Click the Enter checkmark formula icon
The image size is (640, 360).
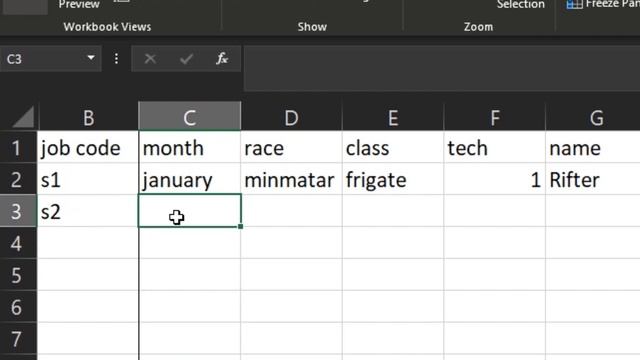click(x=187, y=59)
